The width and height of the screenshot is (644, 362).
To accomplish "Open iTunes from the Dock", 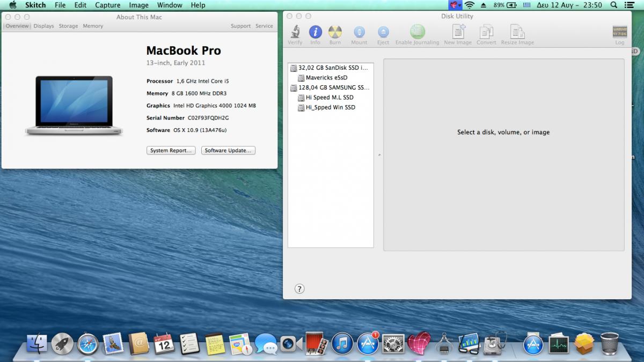I will (x=342, y=344).
